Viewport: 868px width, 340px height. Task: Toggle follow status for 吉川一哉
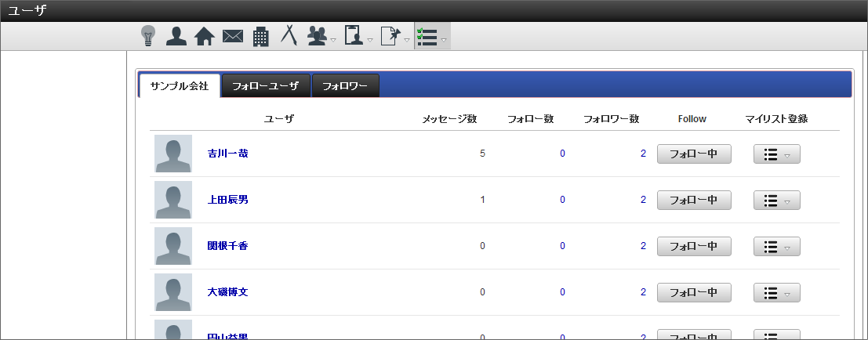tap(693, 154)
